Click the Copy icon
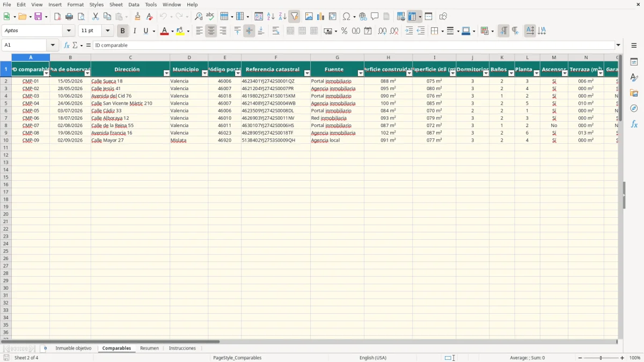The height and width of the screenshot is (362, 644). coord(107,17)
